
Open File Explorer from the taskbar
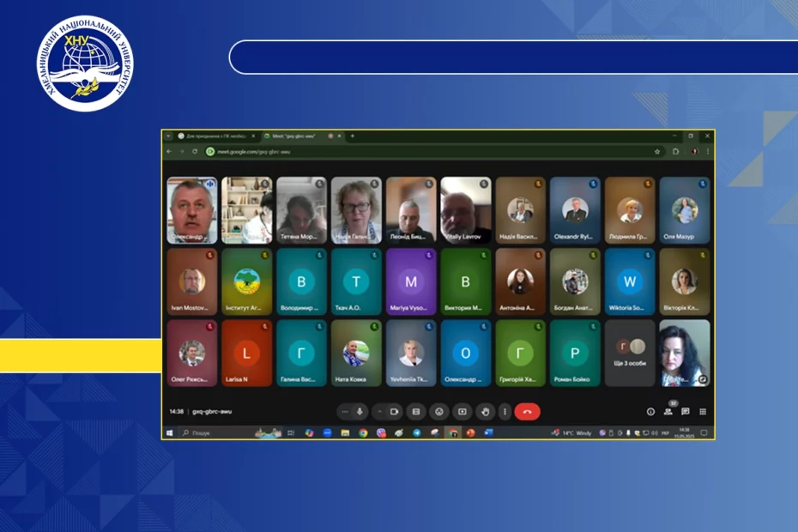(345, 432)
